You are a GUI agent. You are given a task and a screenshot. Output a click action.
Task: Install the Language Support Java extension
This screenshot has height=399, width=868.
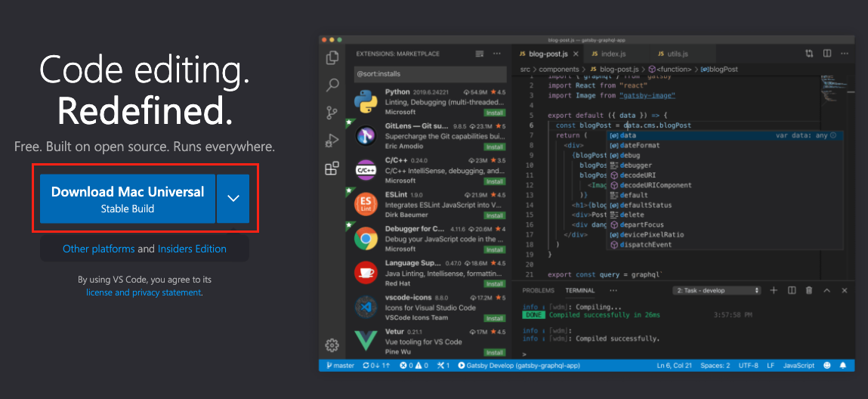(494, 284)
